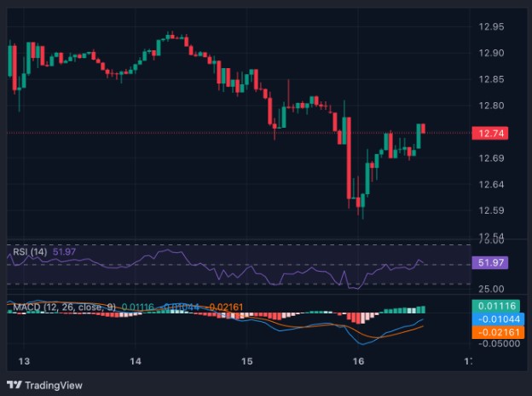The height and width of the screenshot is (396, 532).
Task: Select the MACD (12, 26, close, 9) legend
Action: [x=64, y=307]
